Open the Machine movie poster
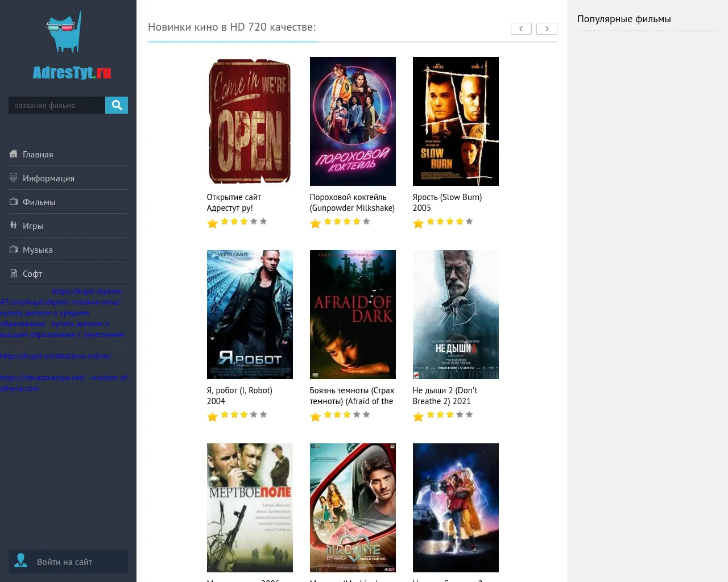728x582 pixels. pos(353,508)
